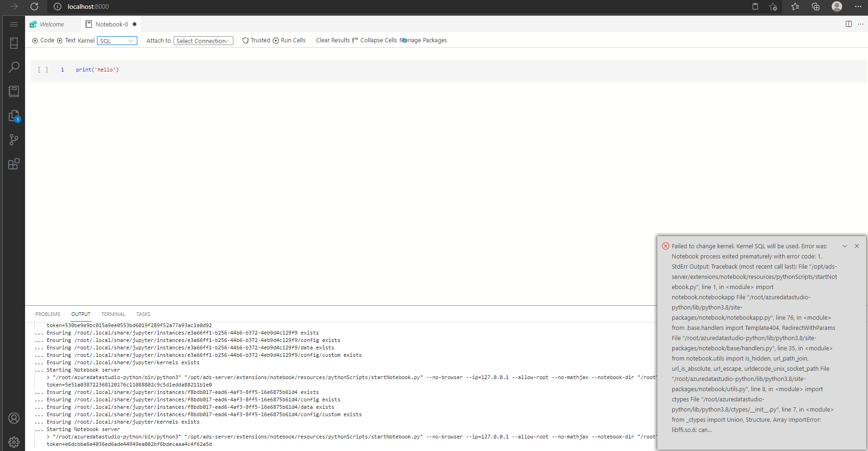Add page to favorites star-plus icon
The width and height of the screenshot is (868, 451).
pos(773,6)
